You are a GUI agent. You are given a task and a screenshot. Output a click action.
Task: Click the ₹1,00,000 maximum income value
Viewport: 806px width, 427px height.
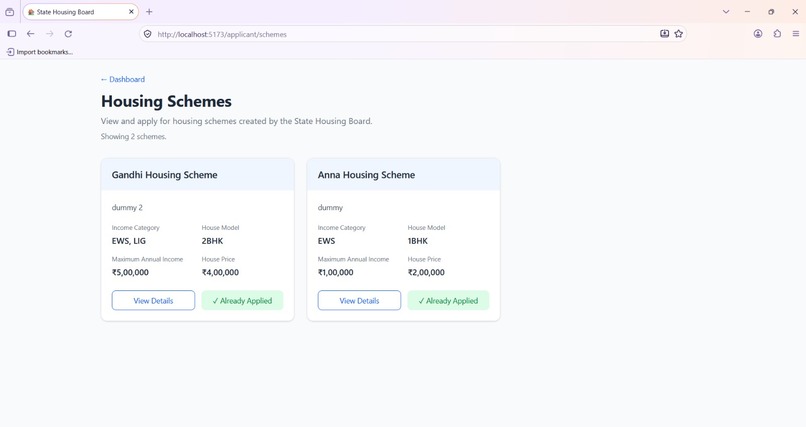[x=336, y=272]
